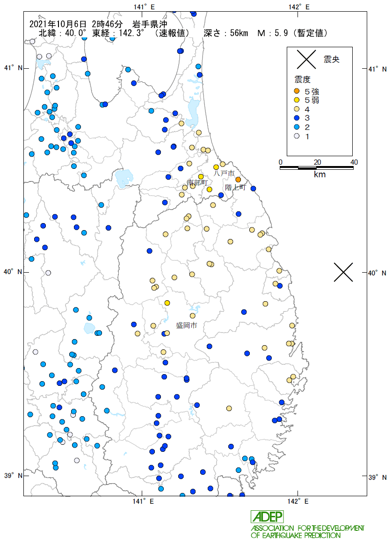This screenshot has height=543, width=392.
Task: Click the 南部町 town label
Action: pos(197,182)
